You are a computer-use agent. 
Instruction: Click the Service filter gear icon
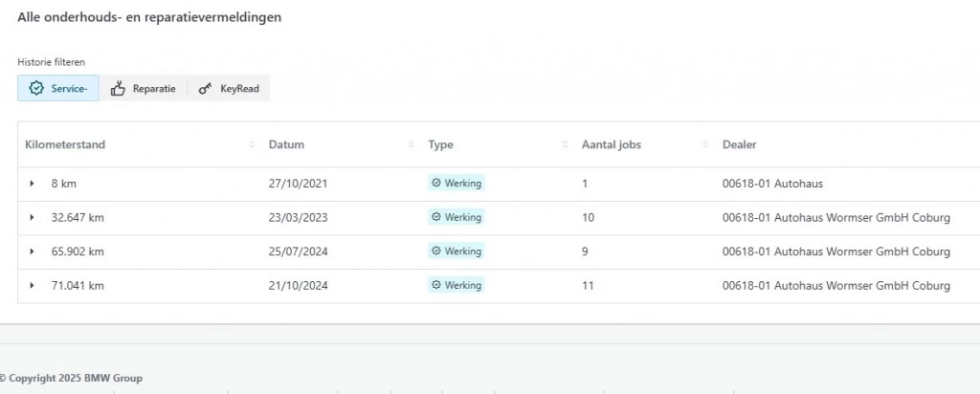coord(36,88)
